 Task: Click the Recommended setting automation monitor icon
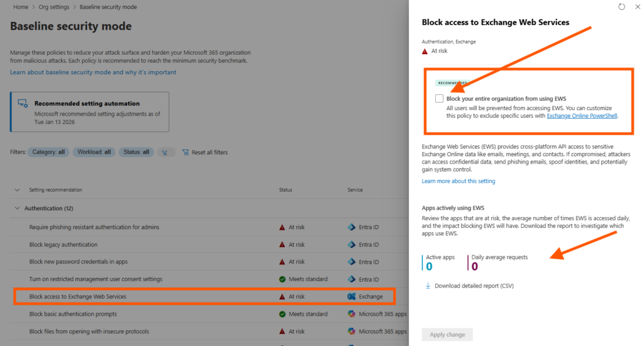[x=23, y=104]
